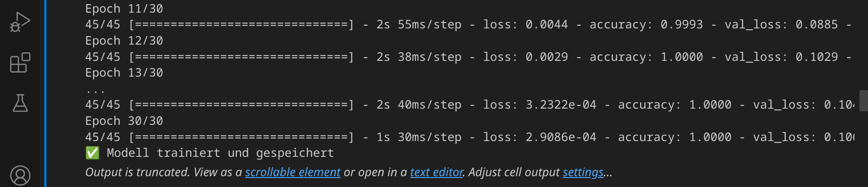Click the val_loss value 0.1029

point(817,57)
